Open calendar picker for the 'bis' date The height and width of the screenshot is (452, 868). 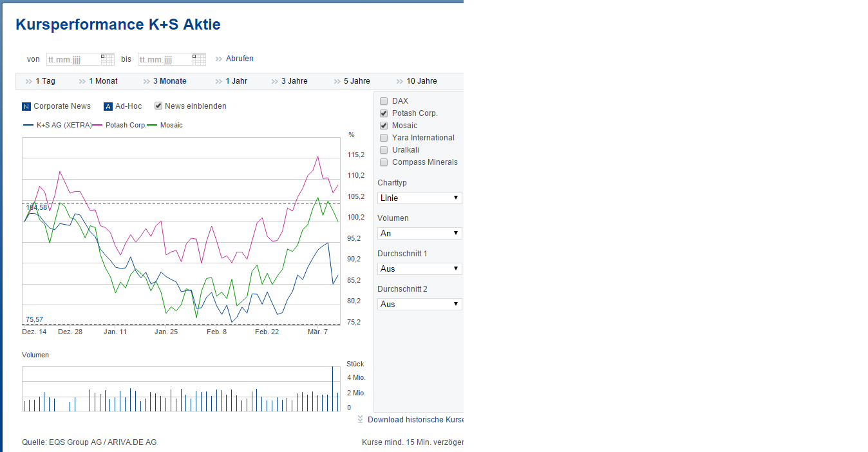coord(199,59)
